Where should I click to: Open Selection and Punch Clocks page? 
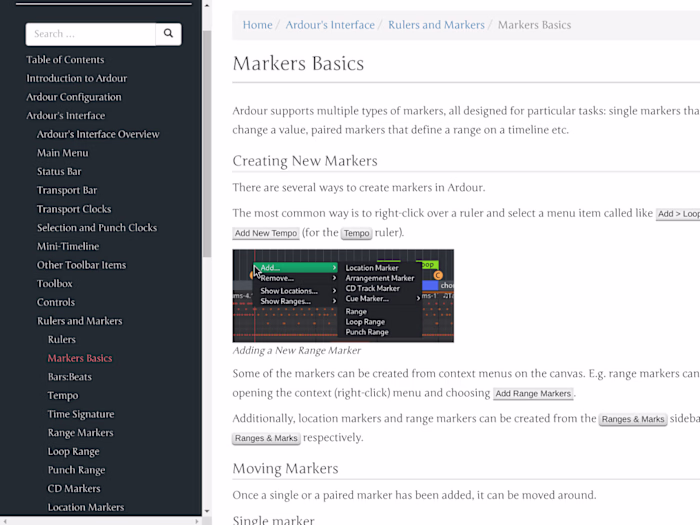pyautogui.click(x=97, y=228)
